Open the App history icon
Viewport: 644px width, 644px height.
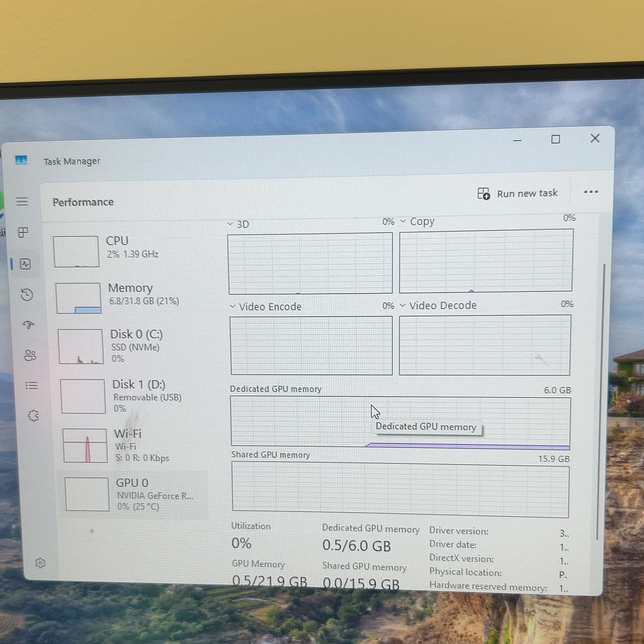pos(27,295)
